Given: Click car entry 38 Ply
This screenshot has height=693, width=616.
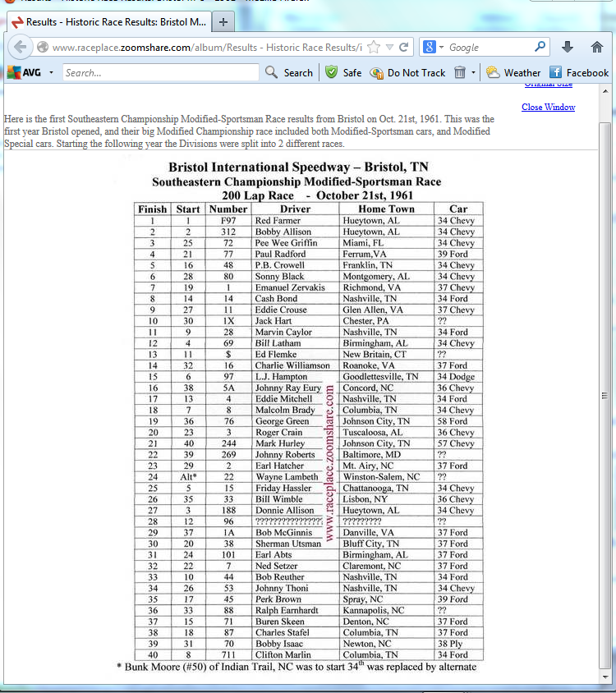Looking at the screenshot, I should click(x=450, y=644).
